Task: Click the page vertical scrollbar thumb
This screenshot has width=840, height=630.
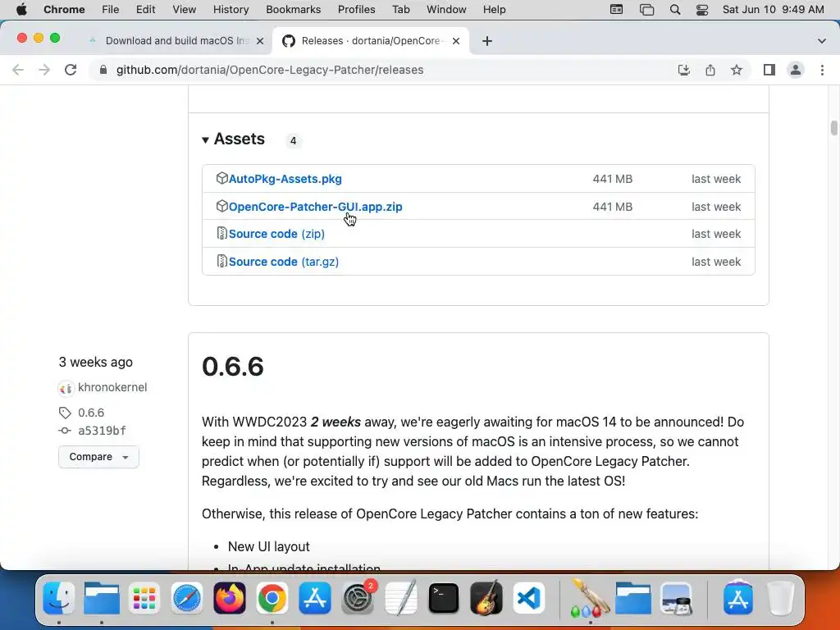Action: coord(833,129)
